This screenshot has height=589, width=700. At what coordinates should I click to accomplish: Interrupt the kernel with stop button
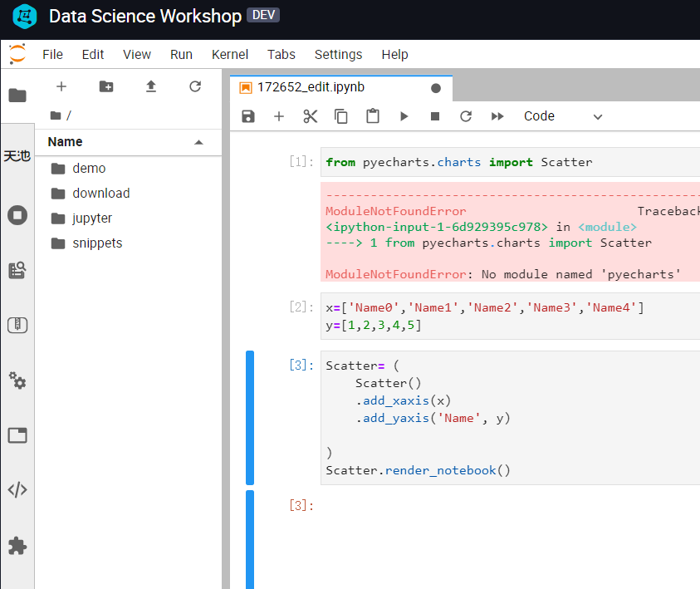pos(435,116)
